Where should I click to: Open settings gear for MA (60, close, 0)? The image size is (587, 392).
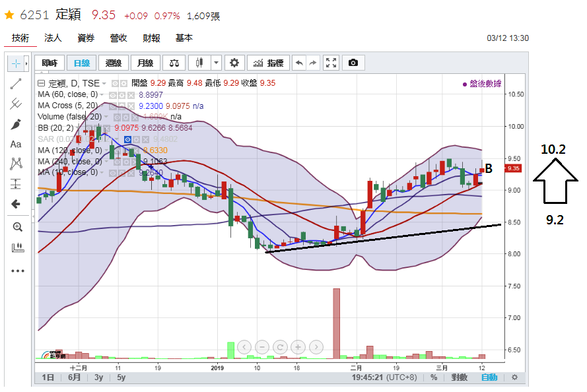point(122,96)
